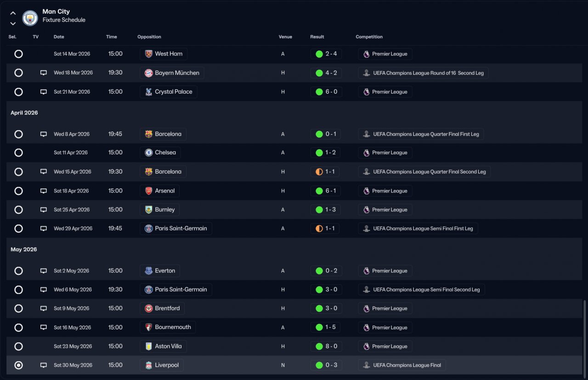Sort by the Opposition column header
Screen dimensions: 588x380
(149, 37)
